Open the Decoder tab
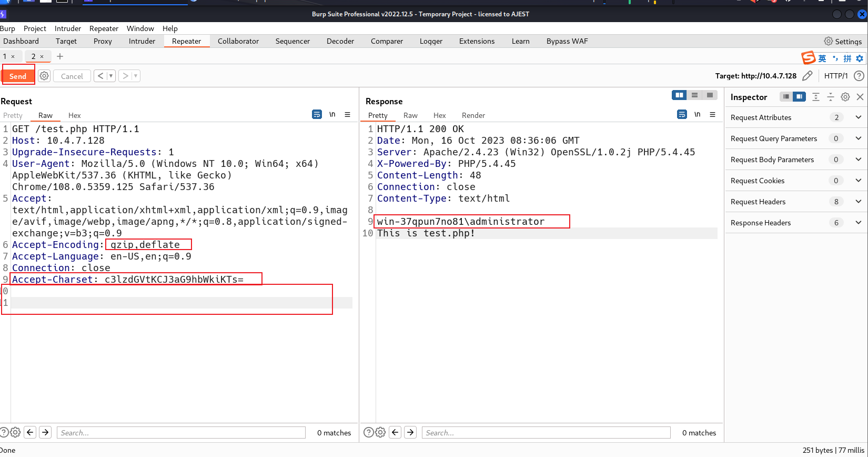Viewport: 868px width, 457px height. (x=340, y=41)
